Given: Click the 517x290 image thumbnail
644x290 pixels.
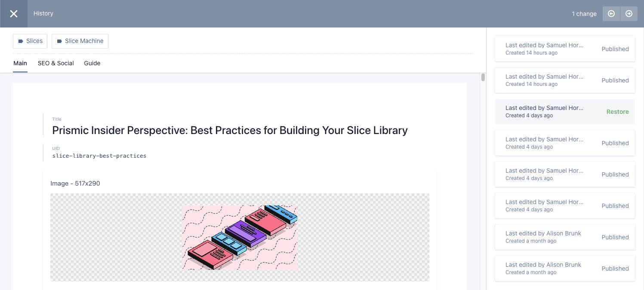Looking at the screenshot, I should pos(240,237).
